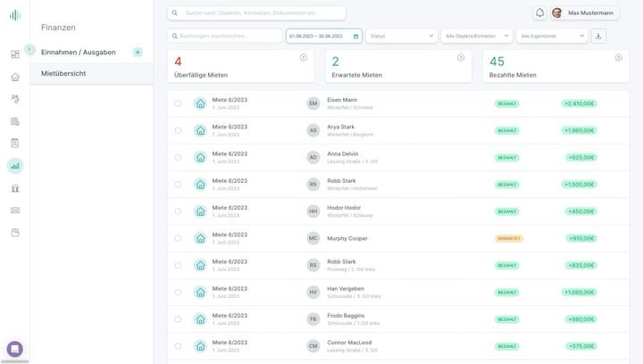Open the bank building icon in sidebar
This screenshot has height=364, width=643.
pos(15,188)
